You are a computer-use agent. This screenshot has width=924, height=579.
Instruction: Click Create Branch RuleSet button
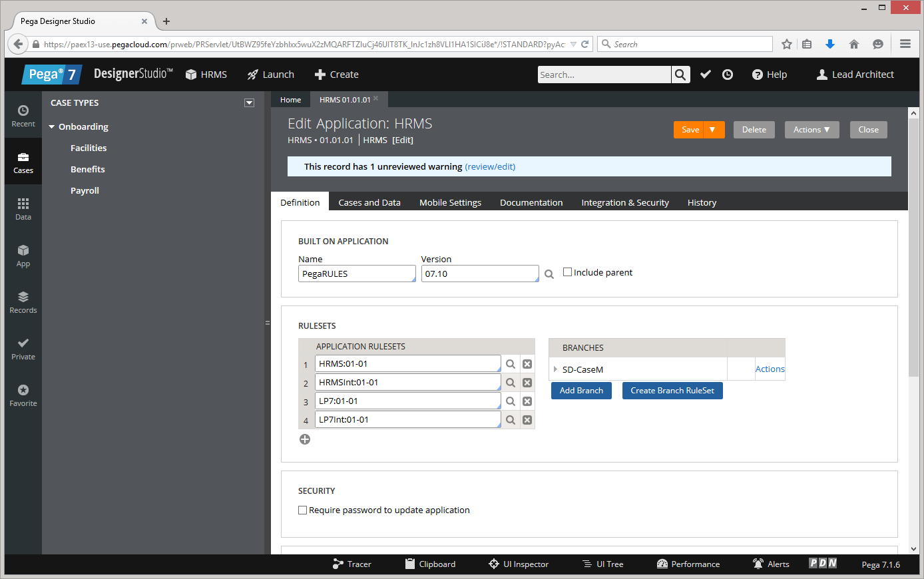[672, 391]
